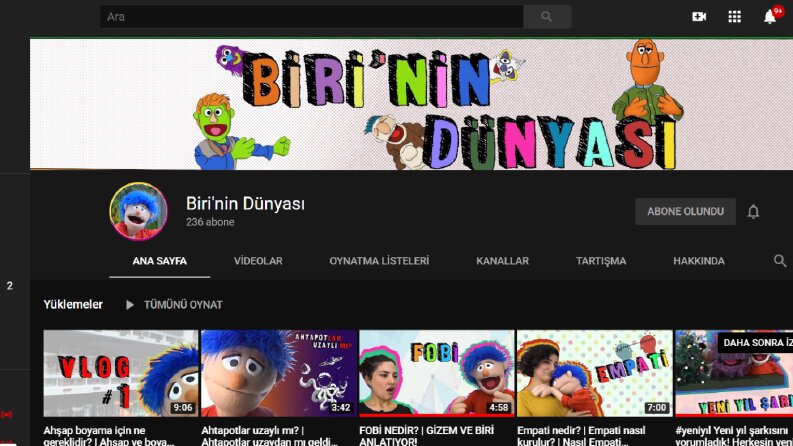Click the Yüklemeler section heading
793x446 pixels.
coord(73,304)
